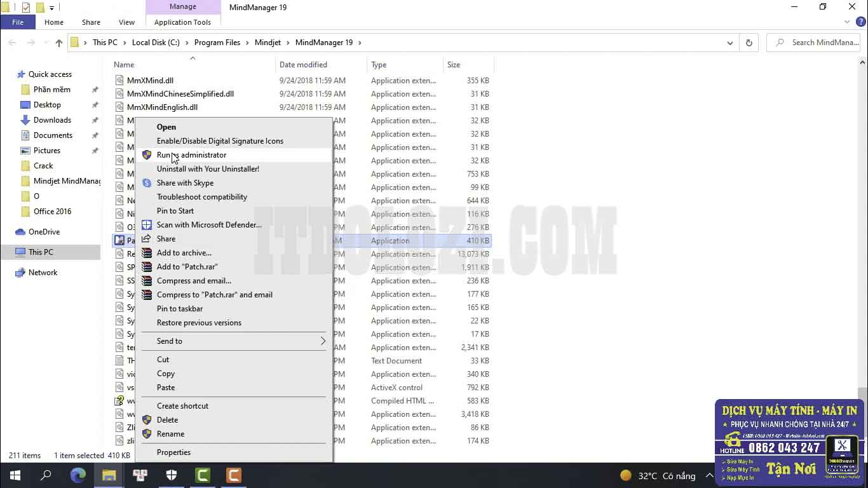Navigate up one folder with the Up arrow
Screen dimensions: 868x488
point(58,43)
